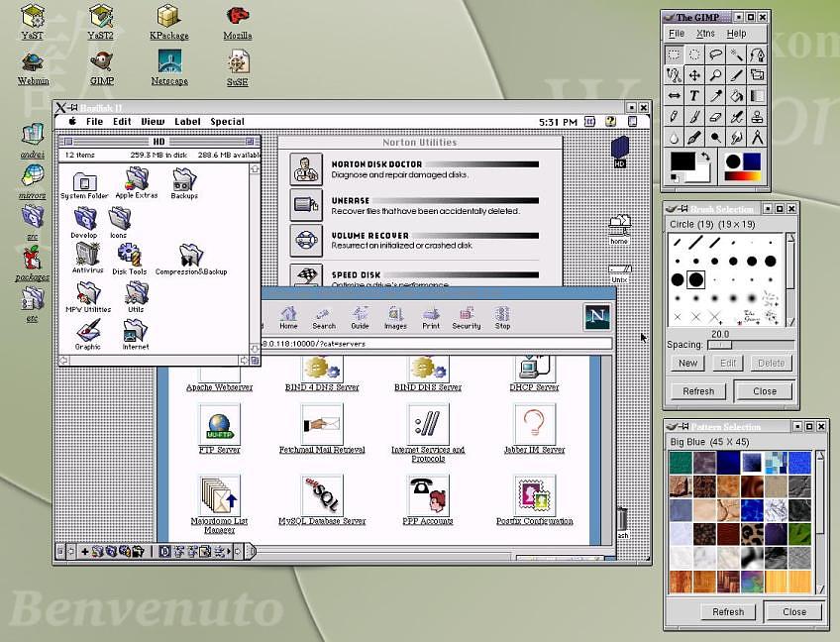Click the Norton Disk Doctor icon
This screenshot has height=642, width=840.
point(306,168)
